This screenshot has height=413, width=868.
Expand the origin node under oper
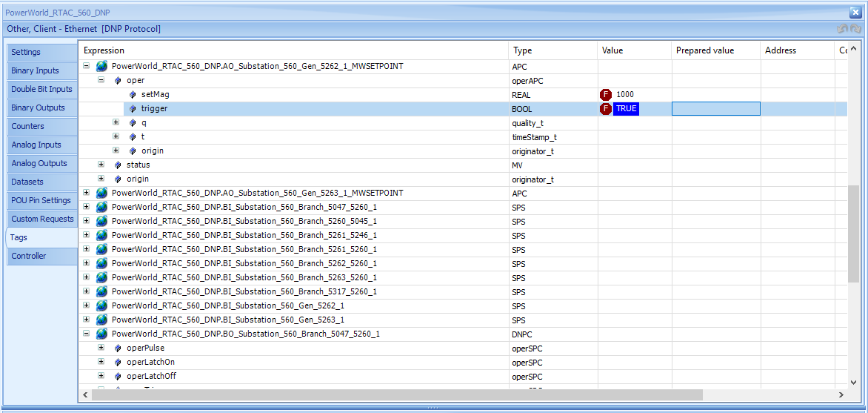coord(116,151)
